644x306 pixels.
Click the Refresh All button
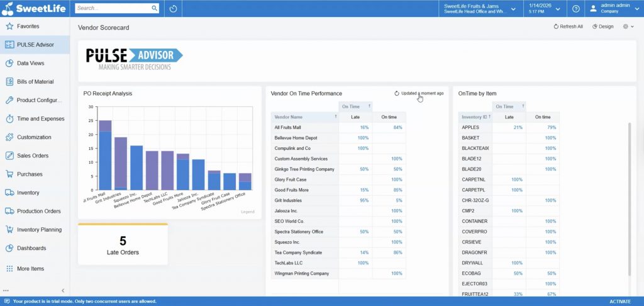tap(568, 26)
